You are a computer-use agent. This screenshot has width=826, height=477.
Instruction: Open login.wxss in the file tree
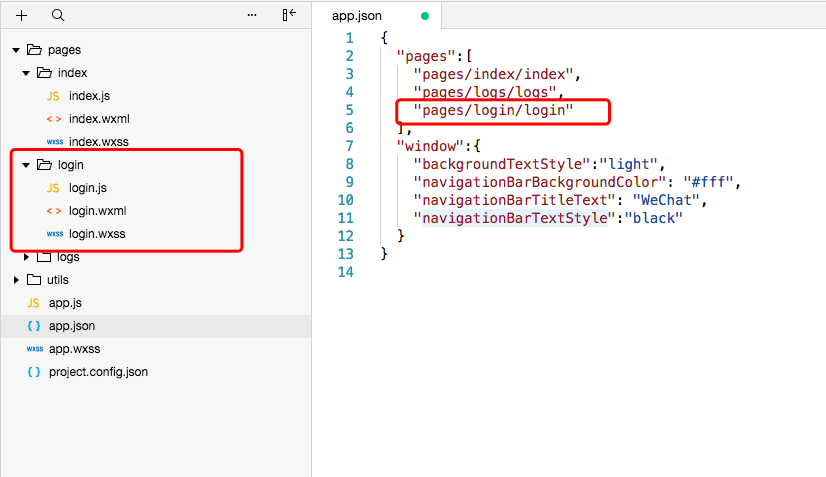97,234
